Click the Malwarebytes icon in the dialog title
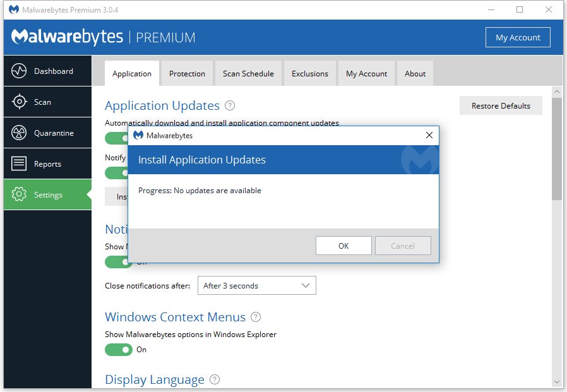567x392 pixels. pos(138,136)
